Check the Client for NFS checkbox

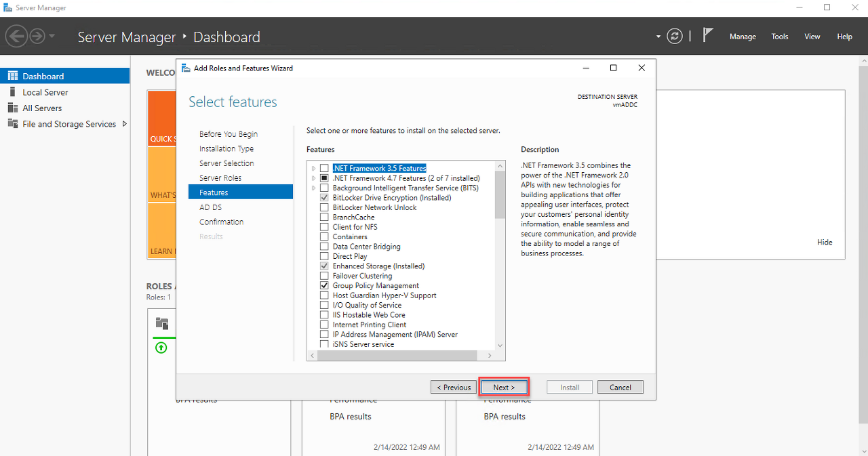coord(324,227)
